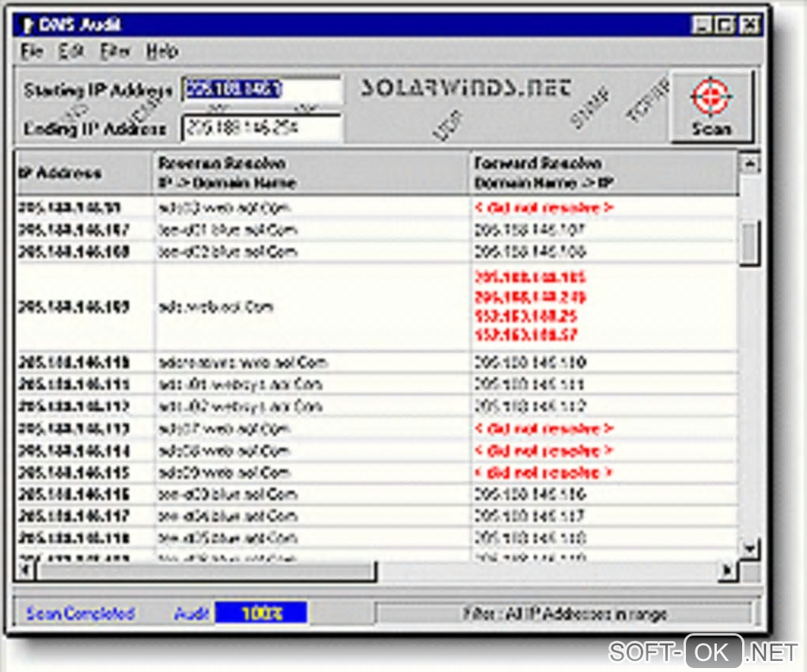
Task: Click the DNS Audit title bar icon
Action: click(x=27, y=25)
